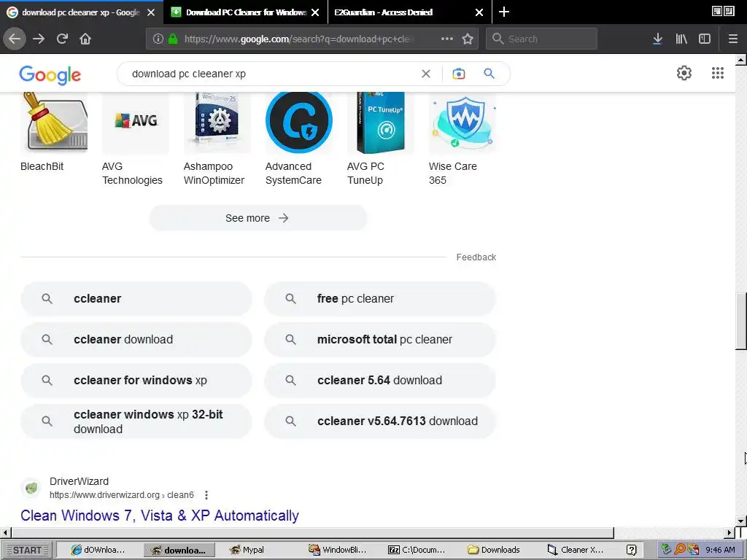The image size is (747, 560).
Task: Click the horizontal scrollbar thumb
Action: coord(312,532)
